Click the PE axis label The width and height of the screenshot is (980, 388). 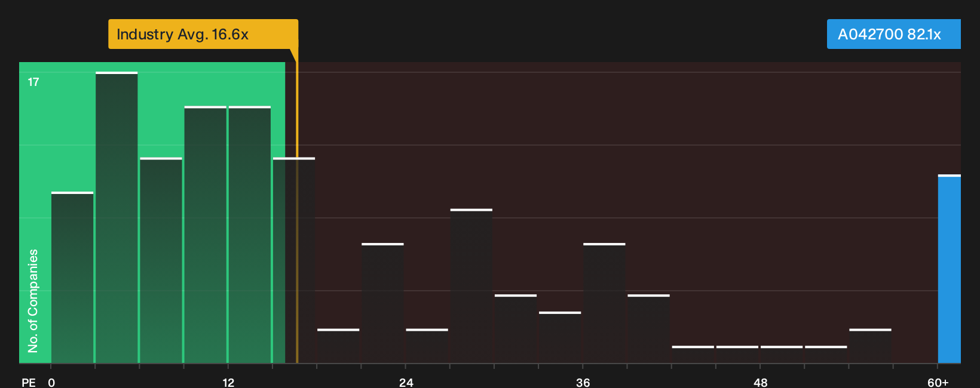(x=29, y=383)
